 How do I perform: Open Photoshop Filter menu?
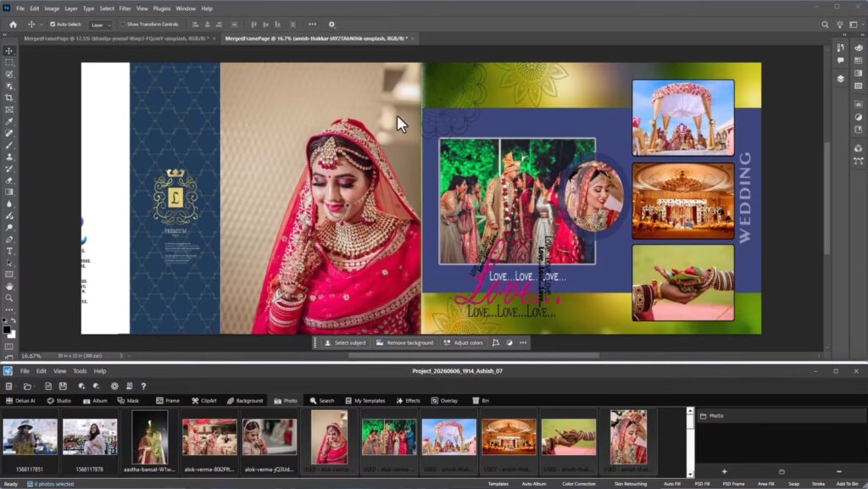tap(125, 8)
